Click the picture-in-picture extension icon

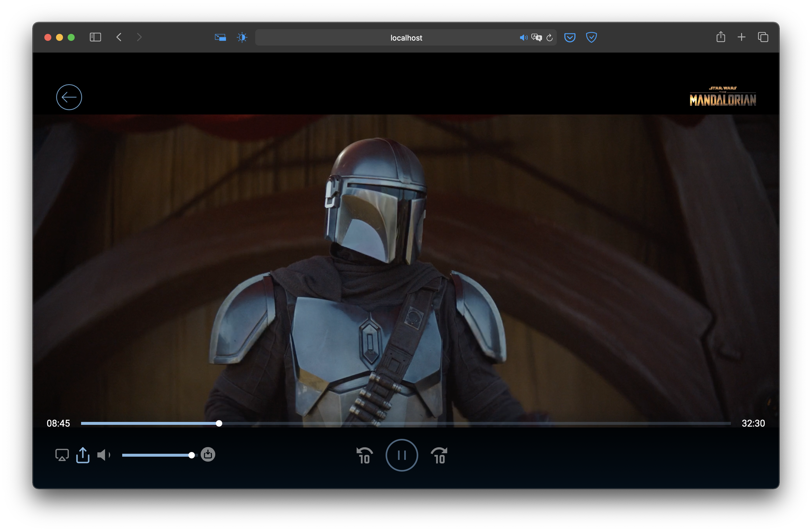pos(220,37)
